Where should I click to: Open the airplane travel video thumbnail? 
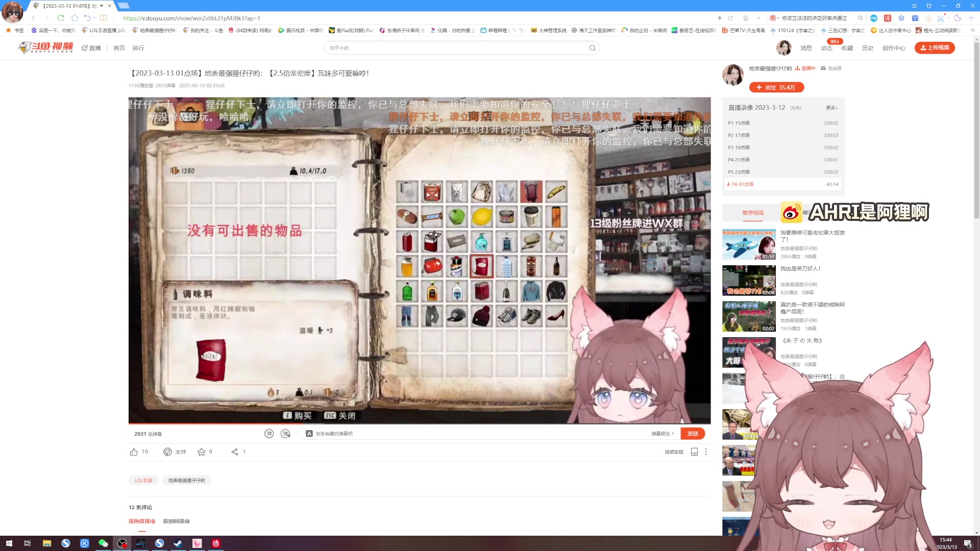(748, 244)
